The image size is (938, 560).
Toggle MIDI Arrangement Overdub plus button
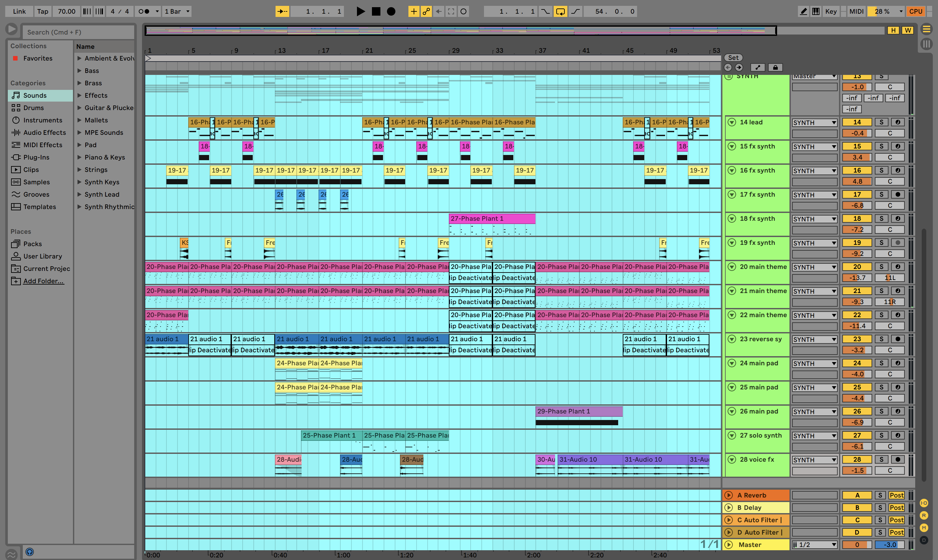click(414, 11)
